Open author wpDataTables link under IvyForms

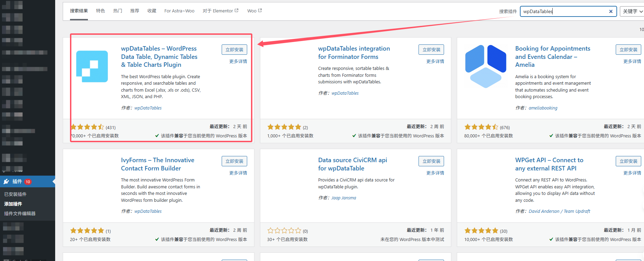pos(148,211)
